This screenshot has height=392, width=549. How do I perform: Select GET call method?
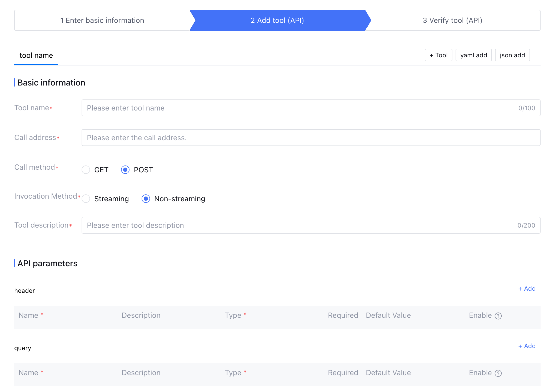86,170
